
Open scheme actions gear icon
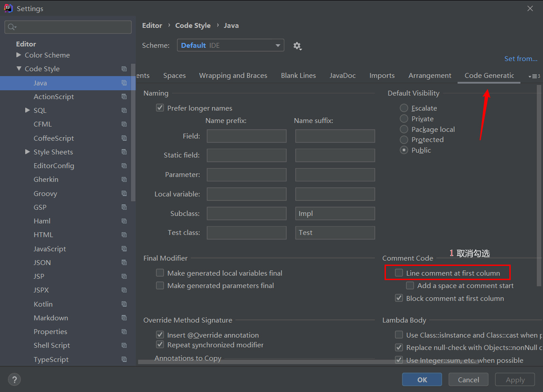click(297, 46)
